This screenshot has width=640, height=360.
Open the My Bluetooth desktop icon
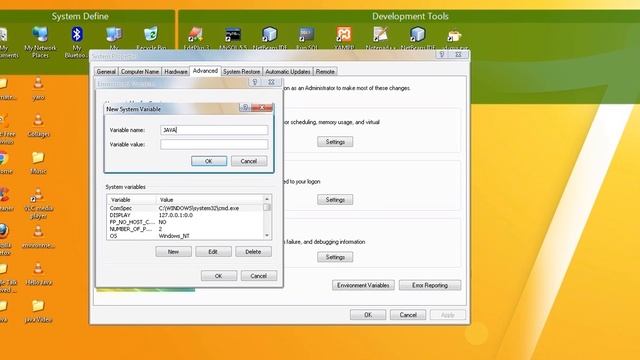(x=77, y=42)
